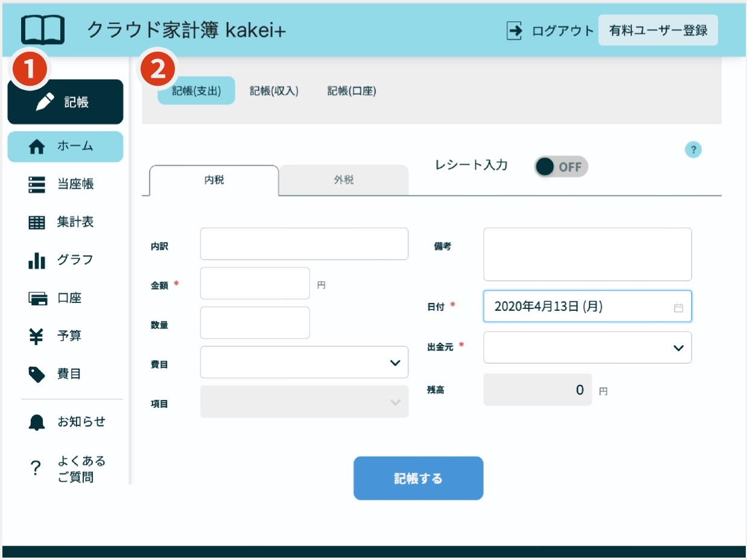Go to 集計表 summary table
This screenshot has height=560, width=747.
click(x=65, y=223)
